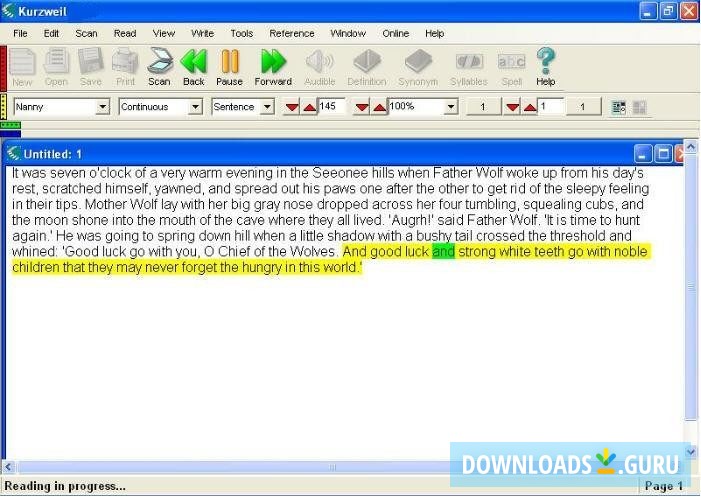The width and height of the screenshot is (701, 497).
Task: Click the word 'Seeonee' in the document
Action: point(340,173)
